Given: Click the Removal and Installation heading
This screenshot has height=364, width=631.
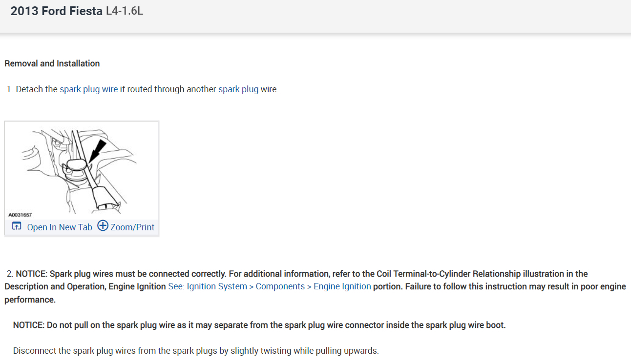Looking at the screenshot, I should coord(52,63).
